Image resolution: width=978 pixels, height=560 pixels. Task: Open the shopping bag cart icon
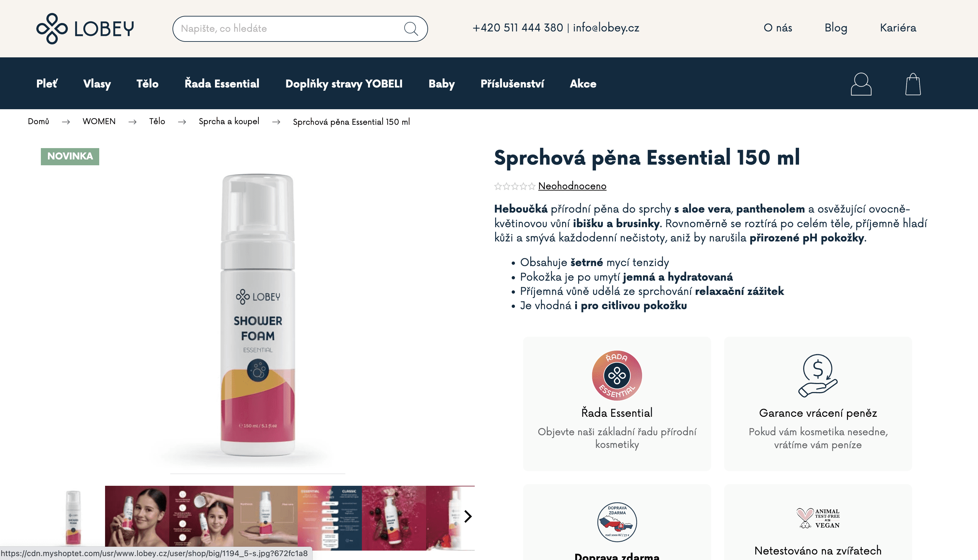point(912,84)
